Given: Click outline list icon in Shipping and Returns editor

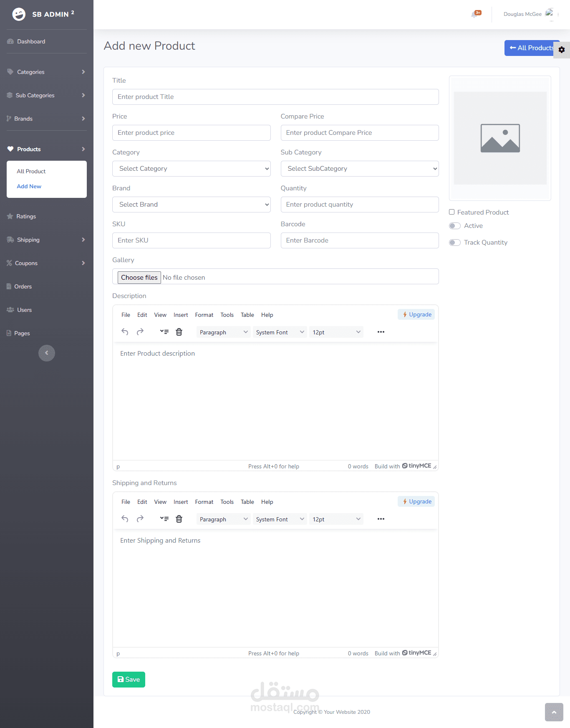Looking at the screenshot, I should pos(164,519).
